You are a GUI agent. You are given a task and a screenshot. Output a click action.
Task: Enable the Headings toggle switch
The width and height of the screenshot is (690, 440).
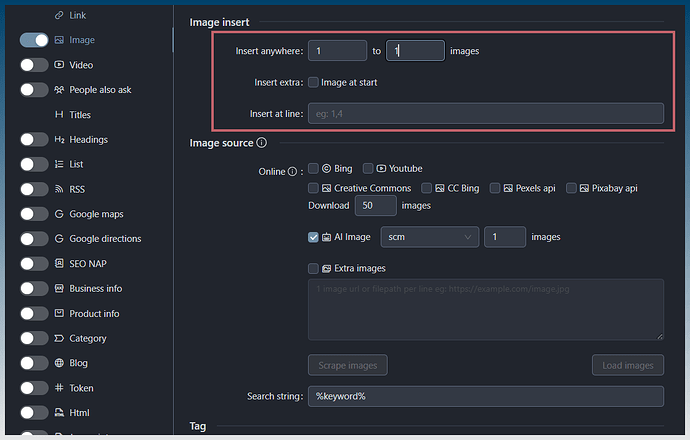[34, 139]
